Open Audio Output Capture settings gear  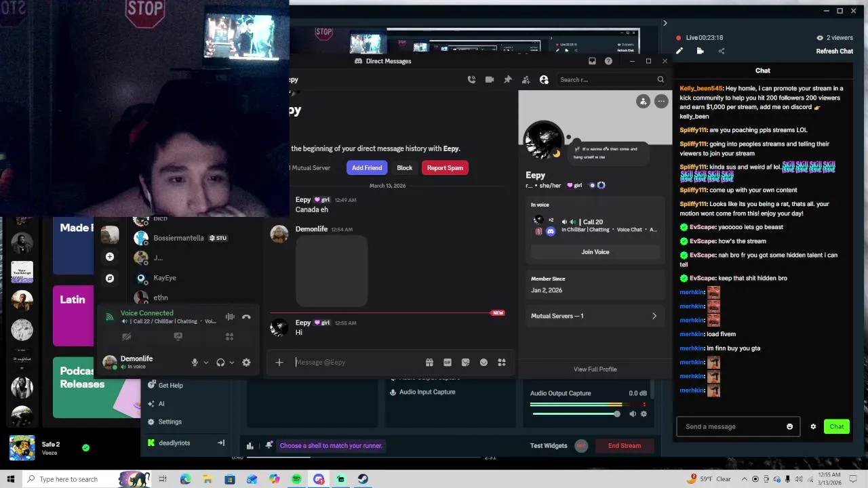tap(644, 413)
